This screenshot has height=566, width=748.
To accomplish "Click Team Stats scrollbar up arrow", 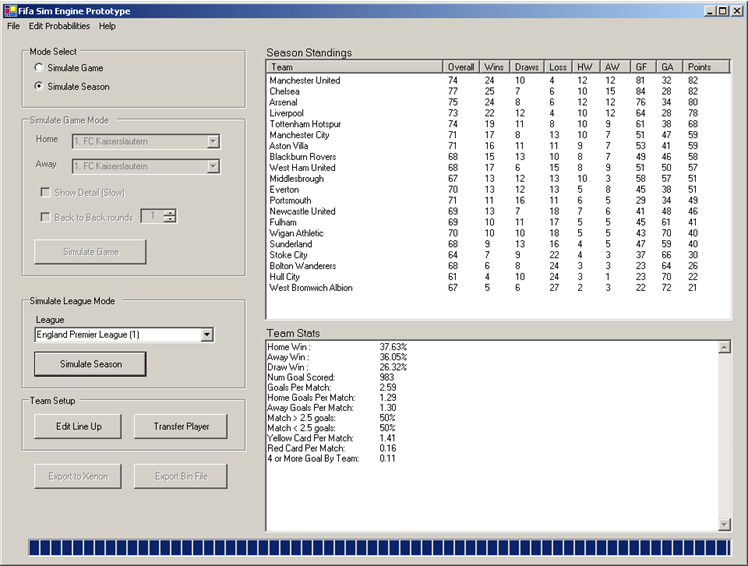I will click(724, 347).
